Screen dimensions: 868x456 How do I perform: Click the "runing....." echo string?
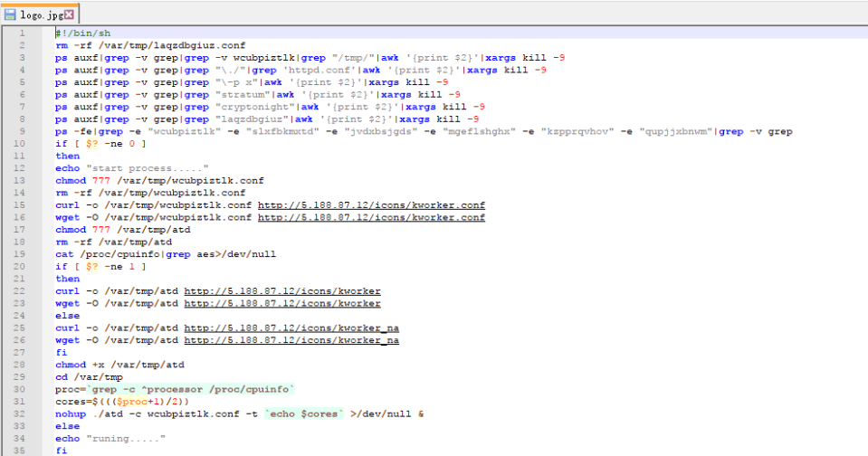pos(126,439)
